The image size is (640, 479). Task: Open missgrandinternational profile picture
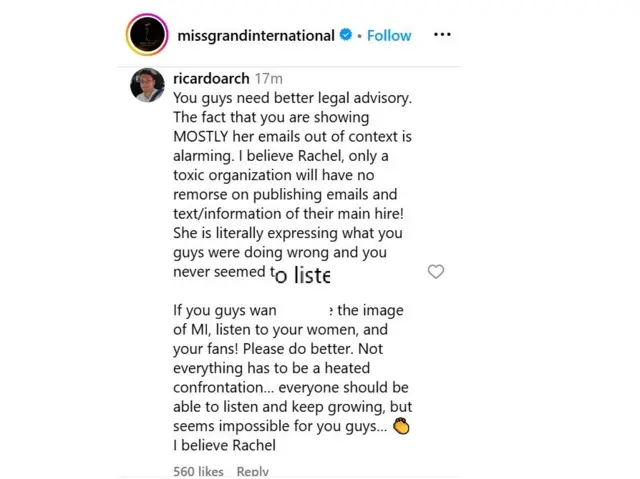[147, 35]
